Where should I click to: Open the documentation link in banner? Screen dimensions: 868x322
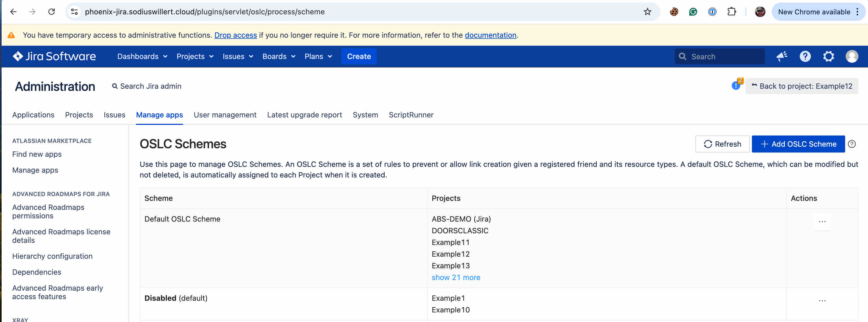490,35
